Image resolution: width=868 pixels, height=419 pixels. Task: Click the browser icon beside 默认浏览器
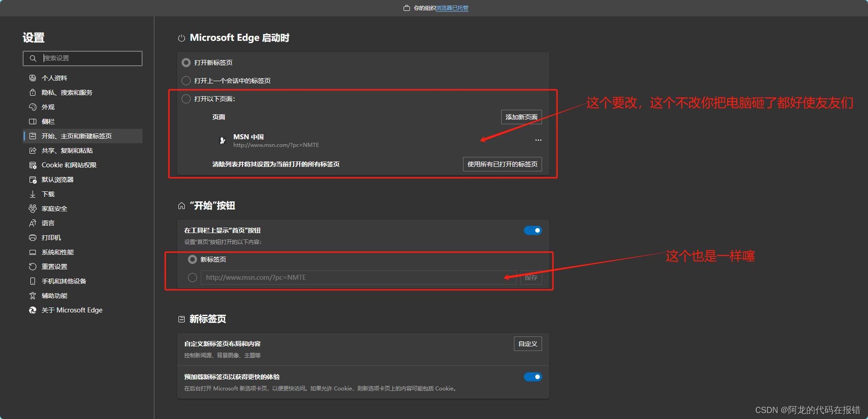click(33, 180)
